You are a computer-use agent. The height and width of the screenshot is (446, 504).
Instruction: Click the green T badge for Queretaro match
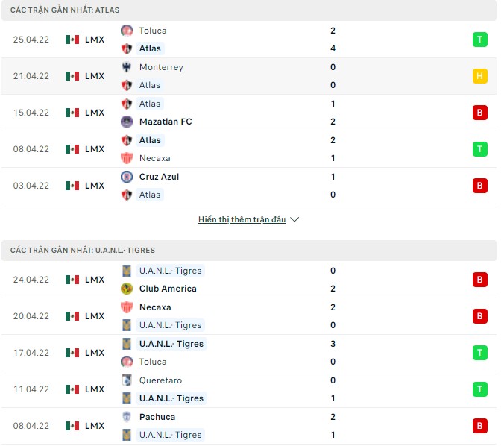pos(480,389)
